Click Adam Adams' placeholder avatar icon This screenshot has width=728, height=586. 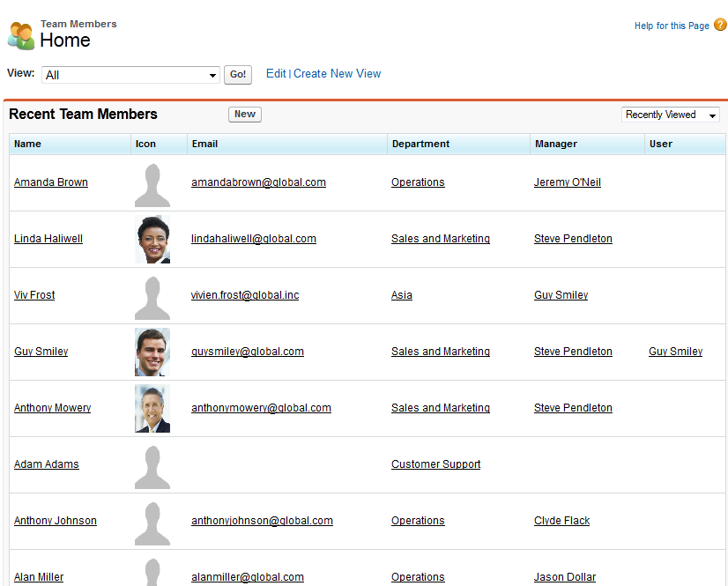pyautogui.click(x=152, y=467)
